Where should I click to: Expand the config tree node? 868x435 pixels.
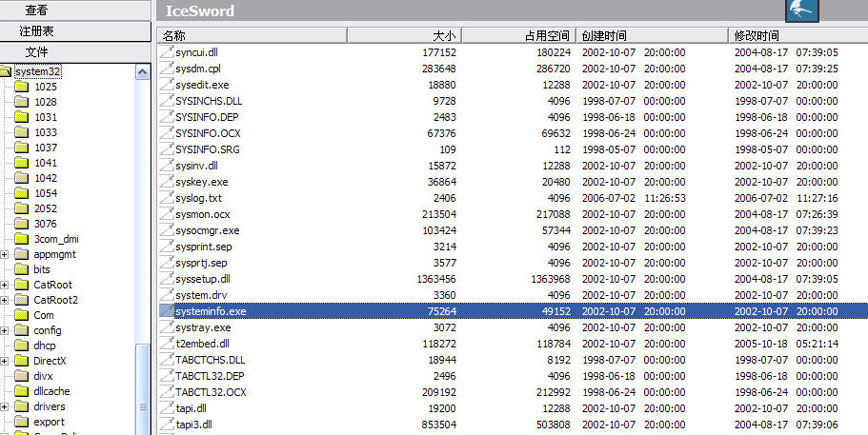(5, 330)
